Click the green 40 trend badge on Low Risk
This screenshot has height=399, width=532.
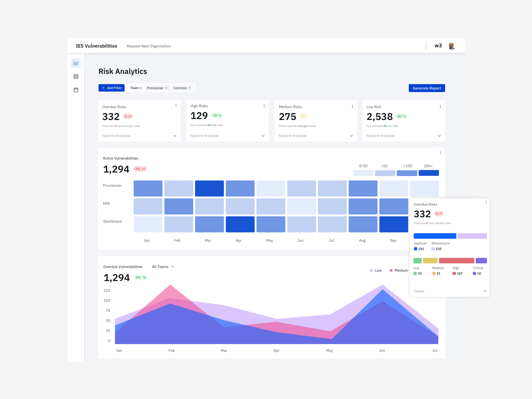click(x=401, y=116)
